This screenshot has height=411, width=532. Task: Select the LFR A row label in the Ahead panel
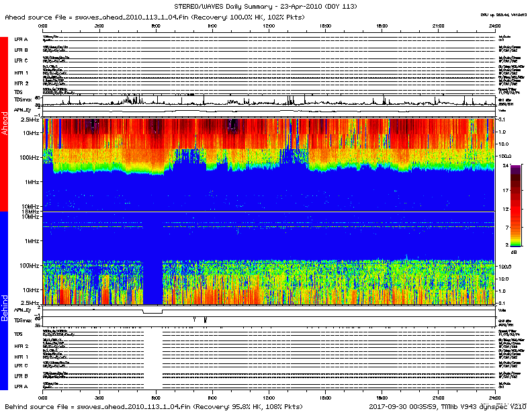[x=21, y=40]
